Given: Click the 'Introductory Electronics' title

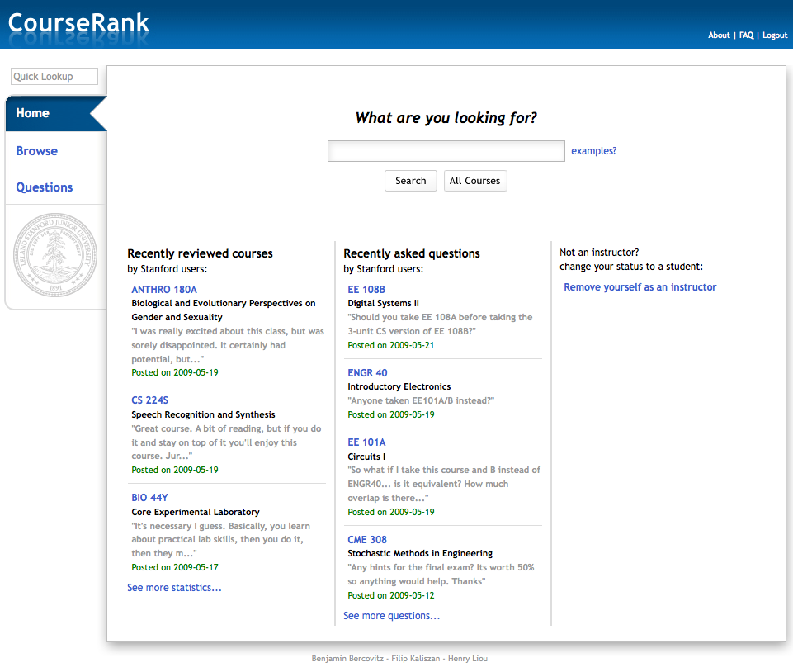Looking at the screenshot, I should (399, 386).
